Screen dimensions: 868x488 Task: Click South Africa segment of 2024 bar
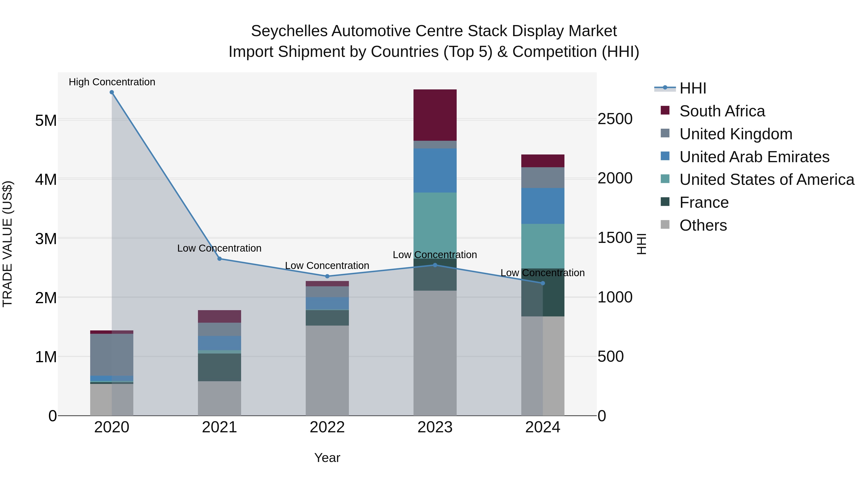(542, 161)
